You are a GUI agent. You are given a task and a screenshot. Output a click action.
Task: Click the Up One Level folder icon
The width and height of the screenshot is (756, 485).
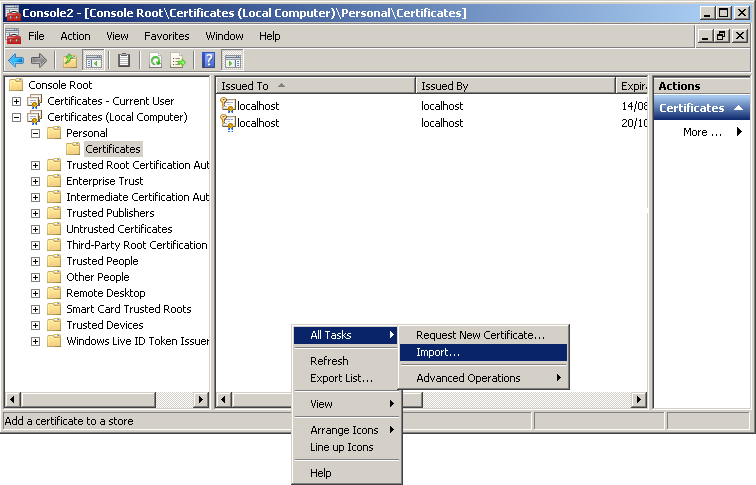(x=70, y=60)
